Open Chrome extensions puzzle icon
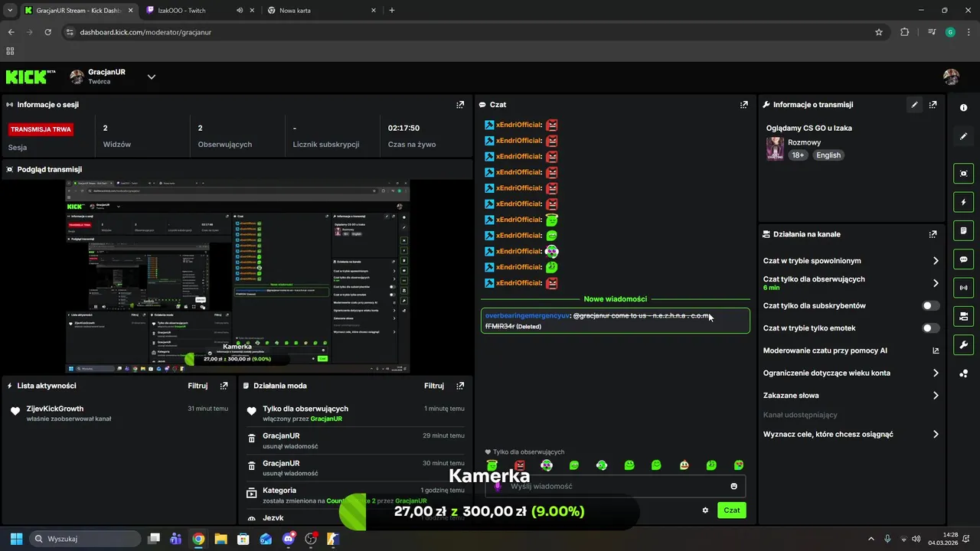 point(905,32)
